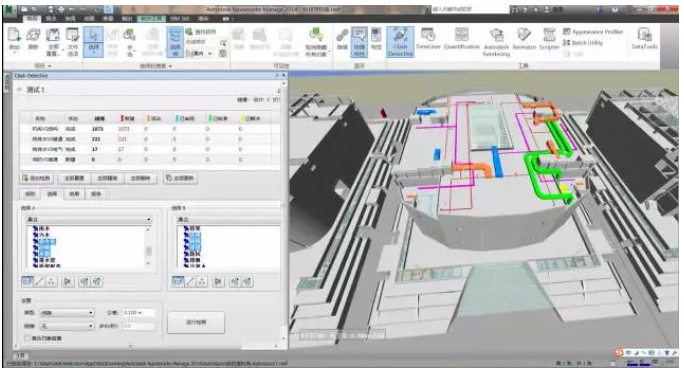Open the TimeLiner tool
This screenshot has height=374, width=684.
pos(428,38)
